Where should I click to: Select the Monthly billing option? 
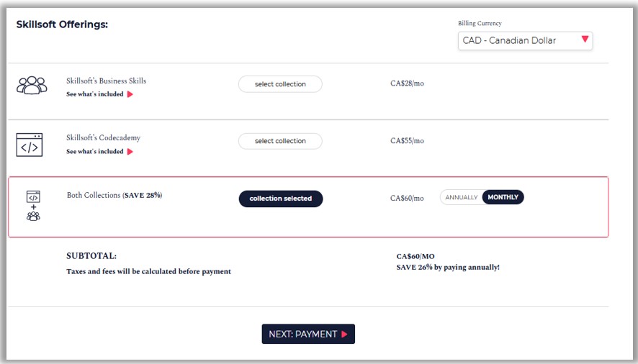click(503, 197)
